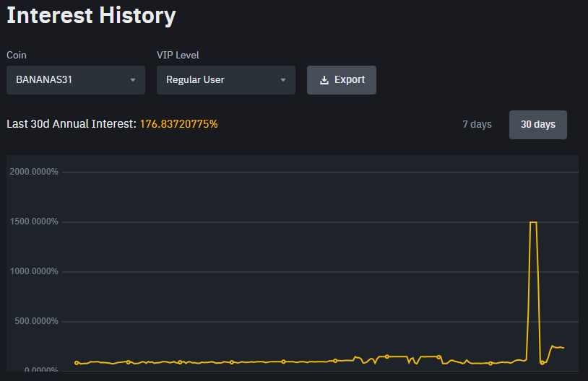Click the VIP Level field label

(178, 55)
